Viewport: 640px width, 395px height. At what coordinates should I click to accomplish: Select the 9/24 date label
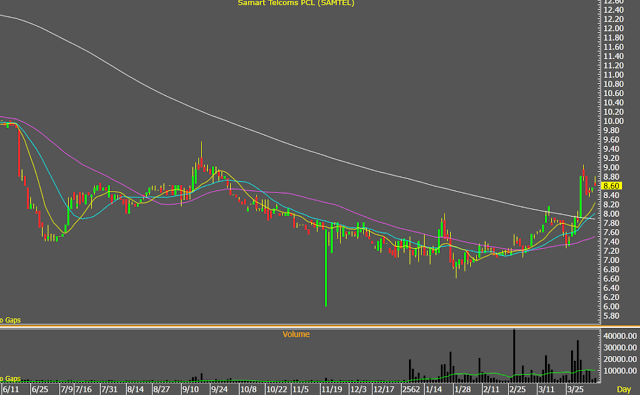tap(219, 389)
